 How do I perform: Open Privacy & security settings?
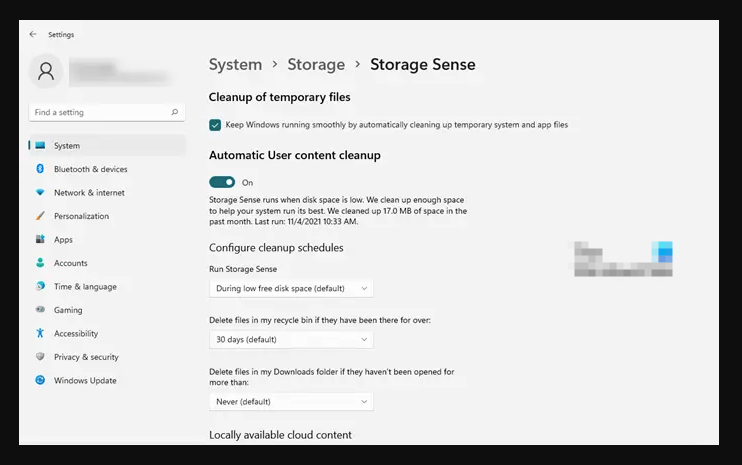(x=107, y=357)
